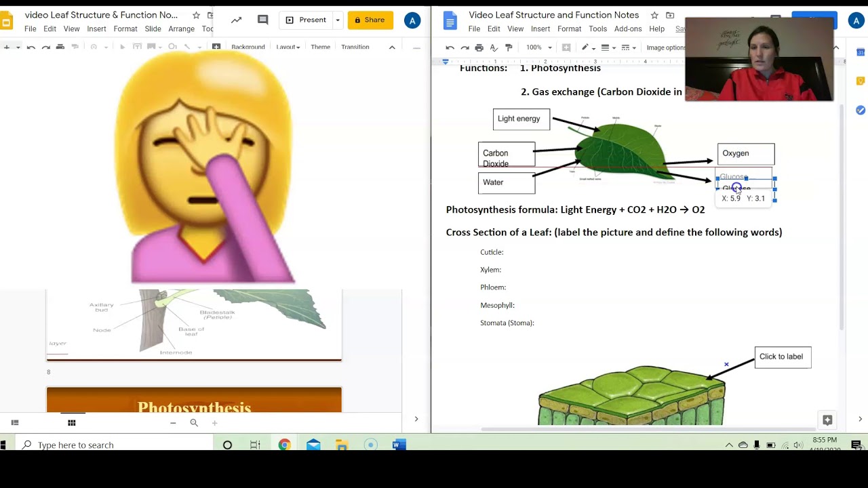Viewport: 868px width, 488px height.
Task: Open border color pencil dropdown in Docs
Action: pyautogui.click(x=587, y=47)
